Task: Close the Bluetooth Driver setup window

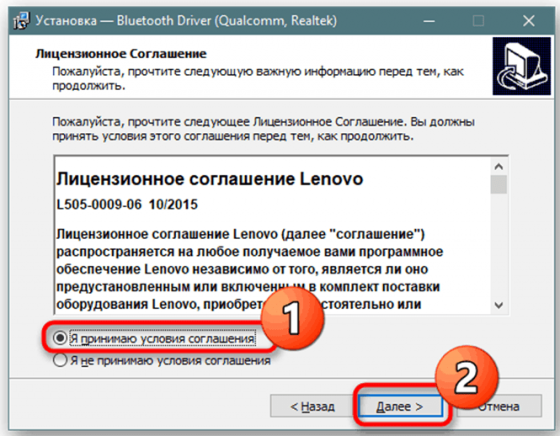Action: [x=529, y=21]
